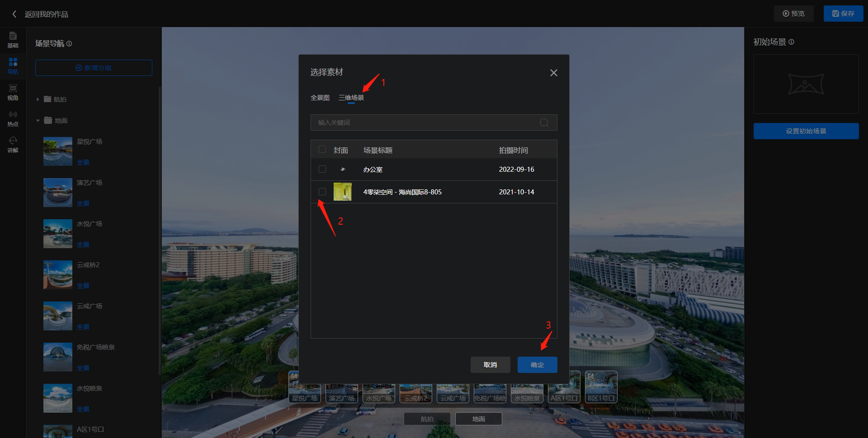Toggle the select-all checkbox in table header
This screenshot has width=868, height=438.
point(322,150)
